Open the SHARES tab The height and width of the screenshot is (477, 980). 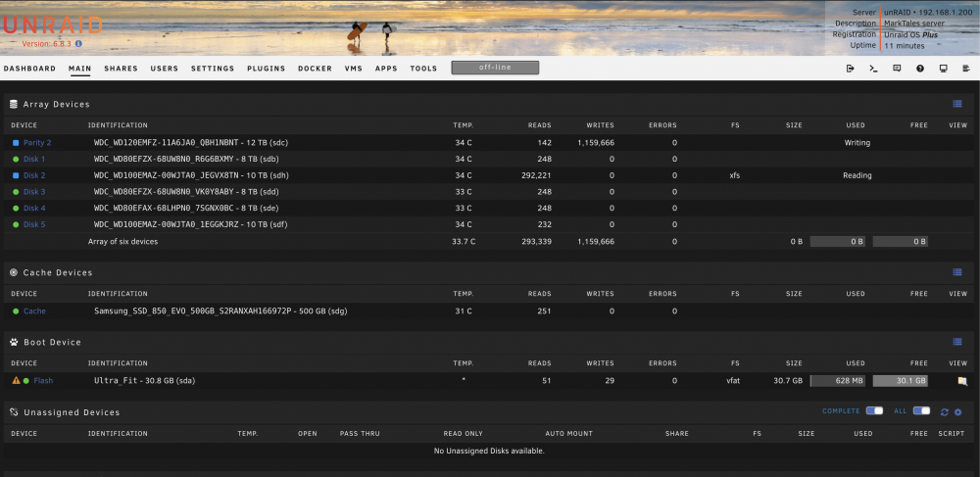[x=121, y=69]
